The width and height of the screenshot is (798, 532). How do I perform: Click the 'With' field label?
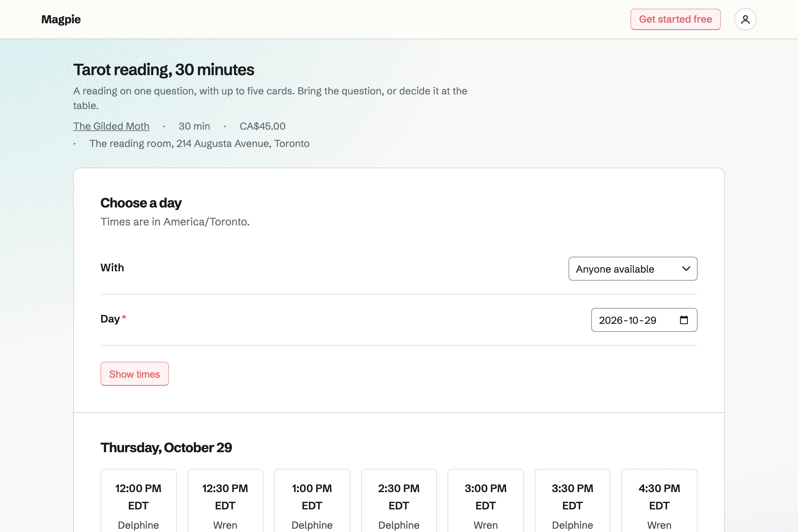point(112,268)
